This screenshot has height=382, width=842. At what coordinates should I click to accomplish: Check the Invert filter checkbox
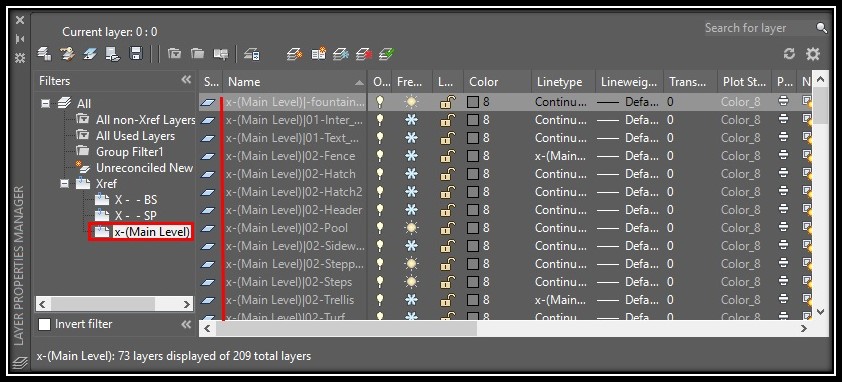pos(45,324)
